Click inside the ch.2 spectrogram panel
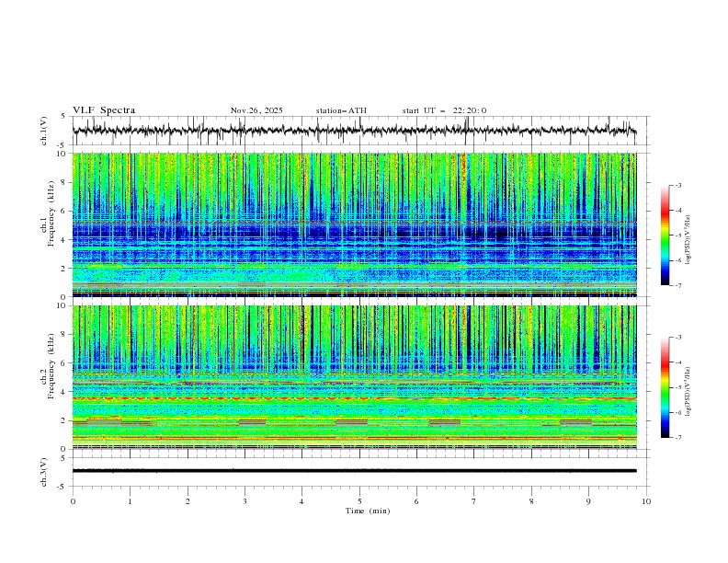This screenshot has height=563, width=728. point(354,377)
